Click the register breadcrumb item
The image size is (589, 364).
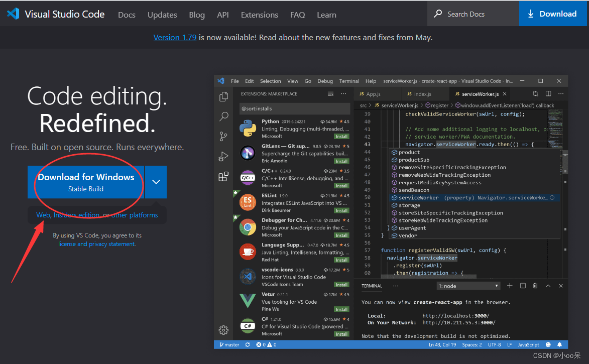[x=437, y=105]
